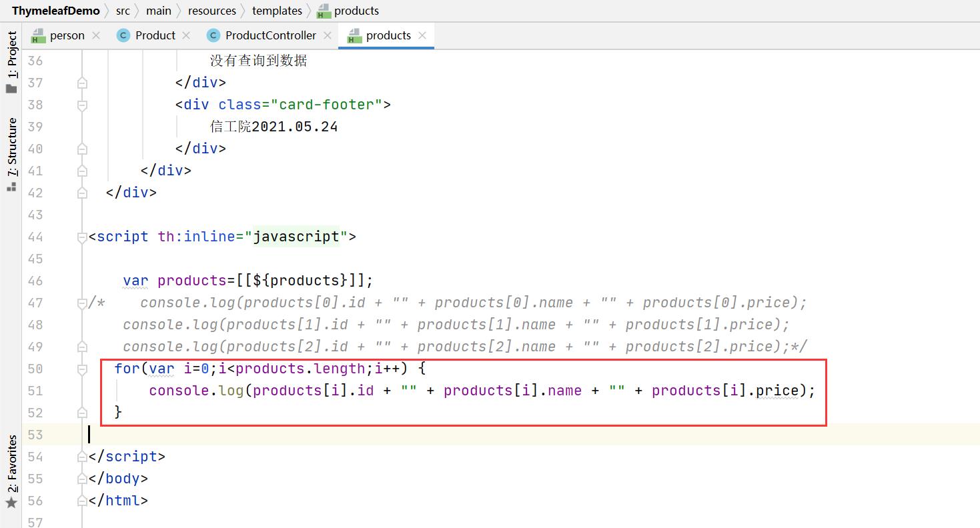This screenshot has height=528, width=980.
Task: Click the text 没有查询到数据
Action: coord(259,61)
